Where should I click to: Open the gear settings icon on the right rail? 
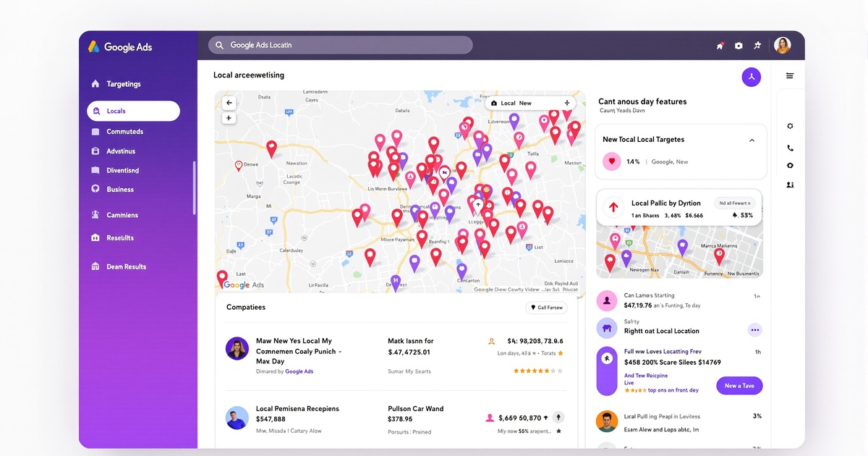pyautogui.click(x=790, y=125)
